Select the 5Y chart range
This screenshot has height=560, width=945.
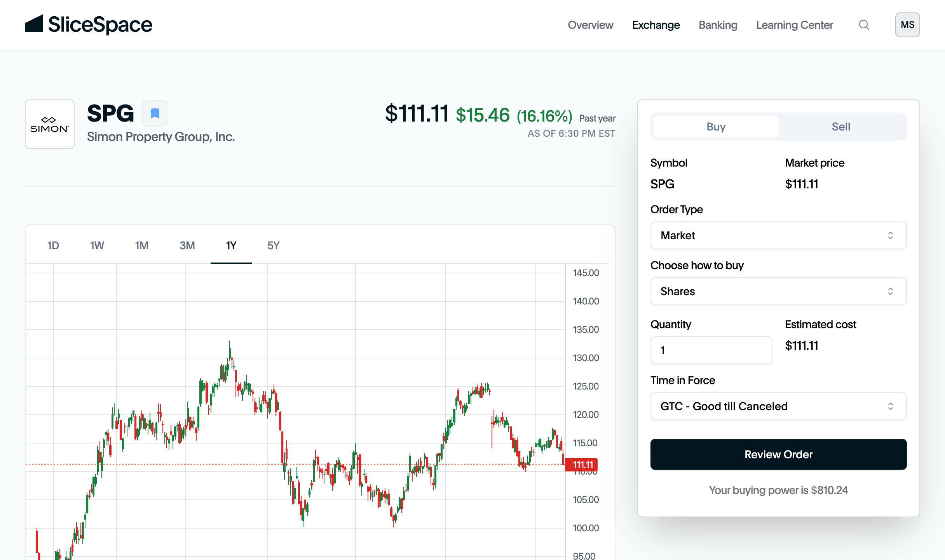pos(273,245)
